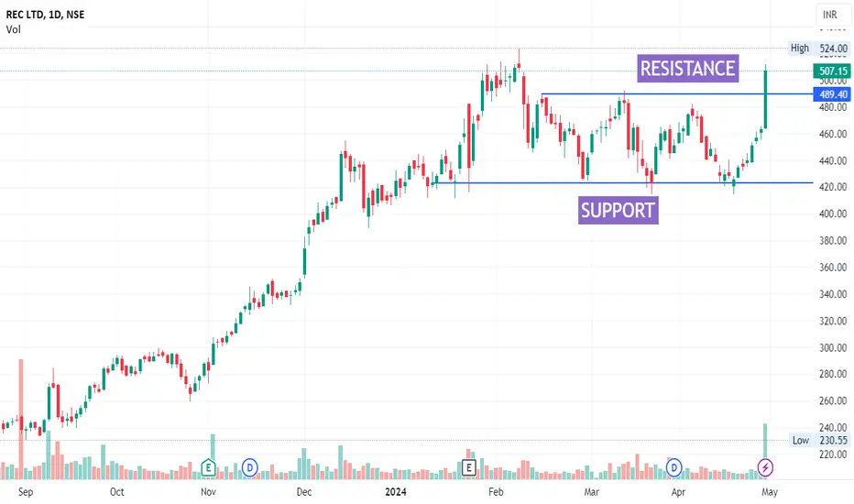This screenshot has width=854, height=504.
Task: Select the Low 230.55 price label
Action: tap(819, 440)
